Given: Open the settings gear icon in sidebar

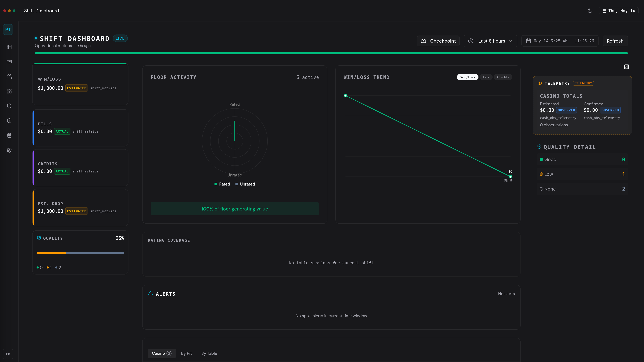Looking at the screenshot, I should [x=9, y=150].
